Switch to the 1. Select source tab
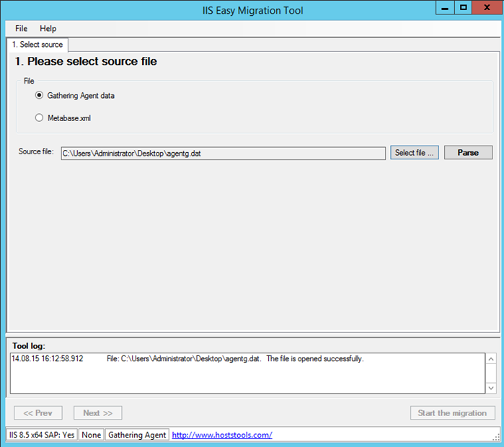This screenshot has width=504, height=447. [x=37, y=45]
